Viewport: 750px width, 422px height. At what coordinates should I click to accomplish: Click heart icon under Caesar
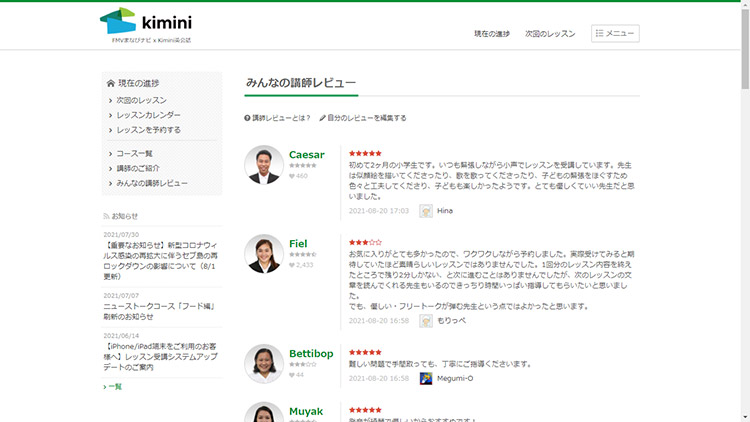[292, 176]
